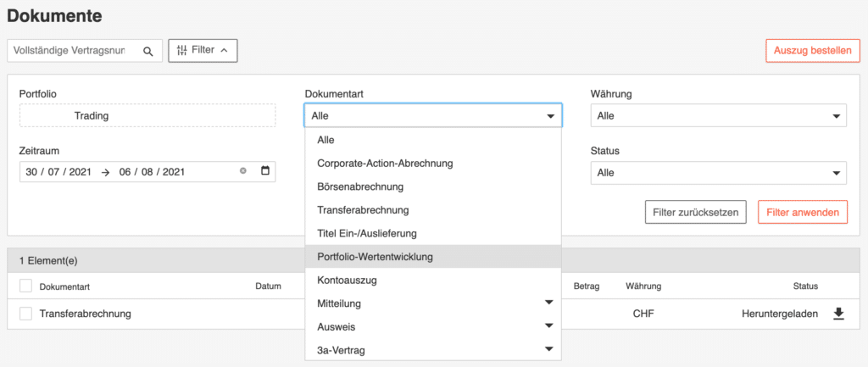The image size is (868, 367).
Task: Open the calendar picker in Zeitraum
Action: click(264, 171)
